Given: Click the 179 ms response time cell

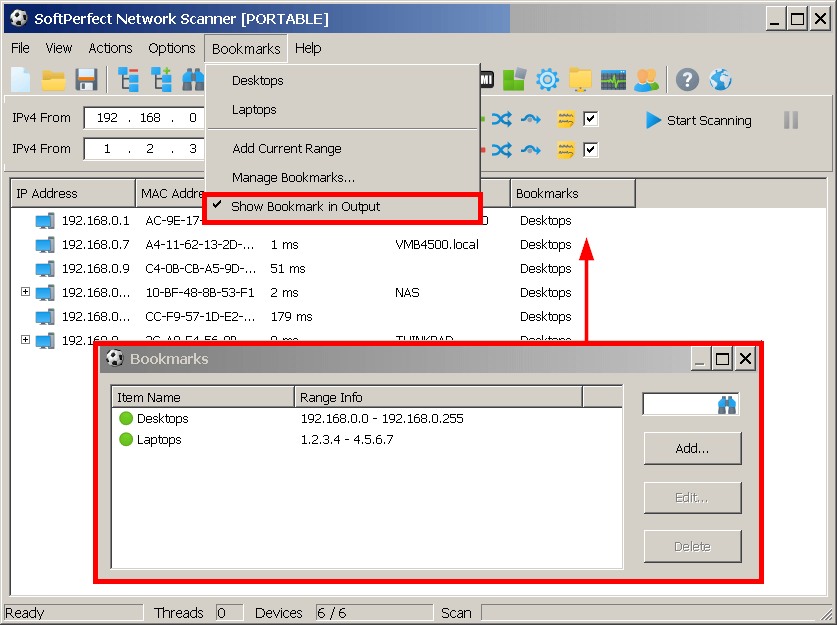Looking at the screenshot, I should tap(291, 317).
